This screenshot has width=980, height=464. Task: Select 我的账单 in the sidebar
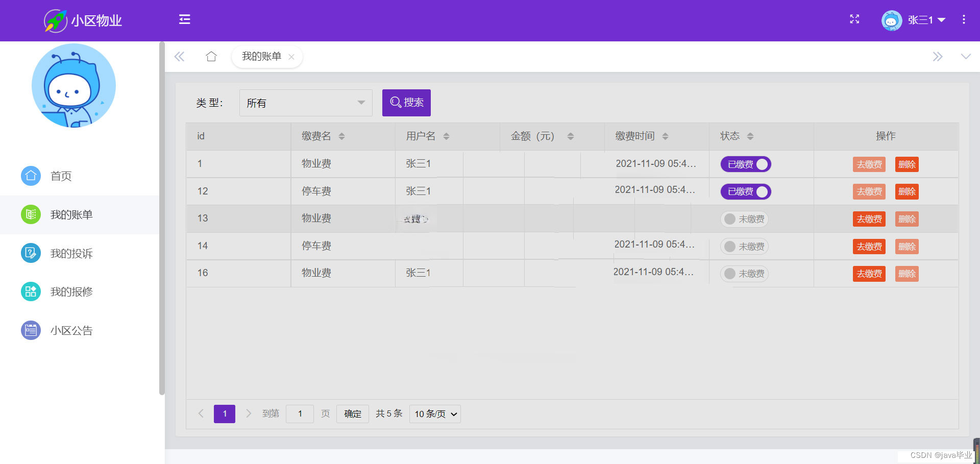pyautogui.click(x=80, y=215)
